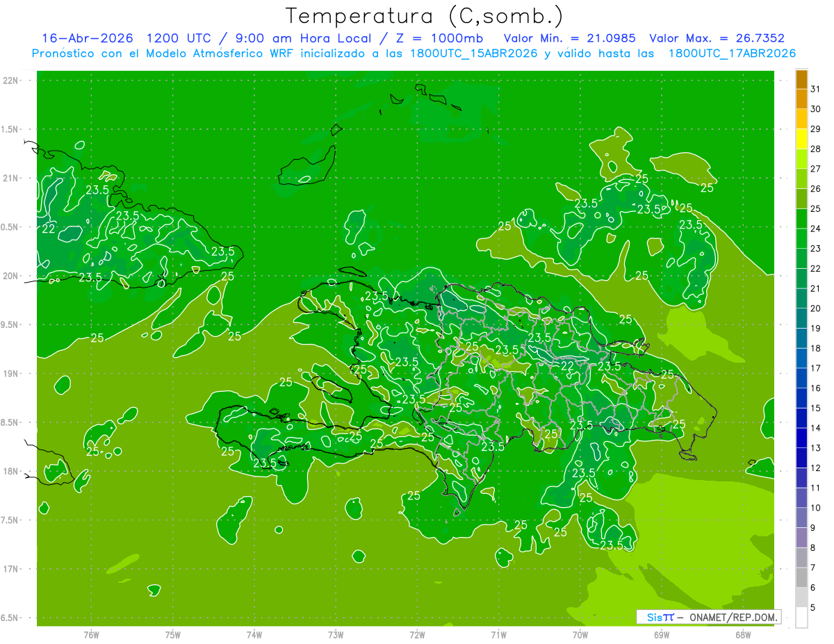The width and height of the screenshot is (834, 644).
Task: Select the yellow 28 degree legend color
Action: (801, 140)
